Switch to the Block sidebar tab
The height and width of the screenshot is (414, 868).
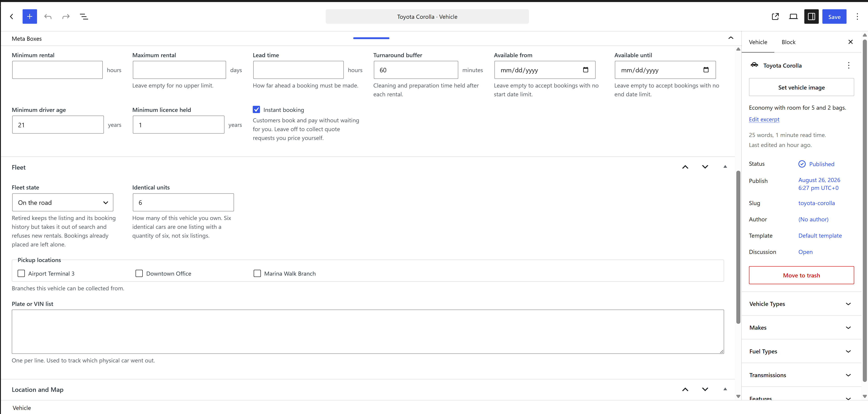[788, 42]
